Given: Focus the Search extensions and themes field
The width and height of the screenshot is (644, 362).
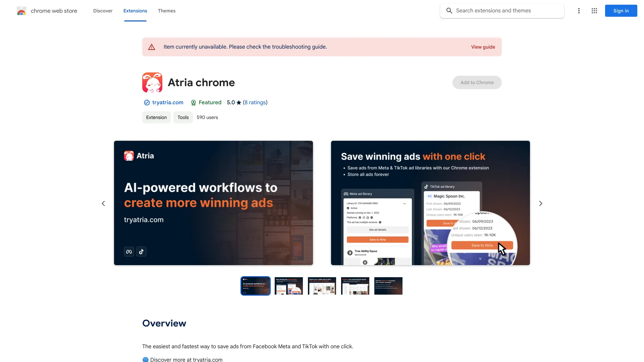Looking at the screenshot, I should point(502,11).
